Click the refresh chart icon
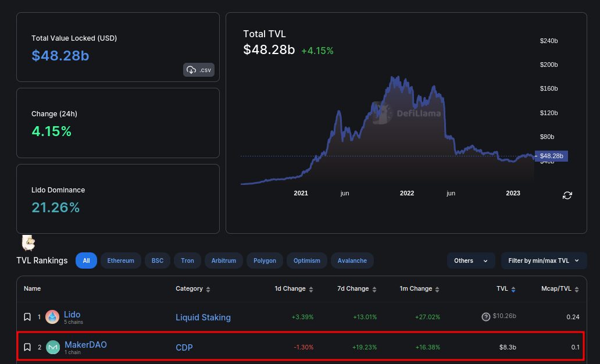The image size is (600, 364). (567, 195)
